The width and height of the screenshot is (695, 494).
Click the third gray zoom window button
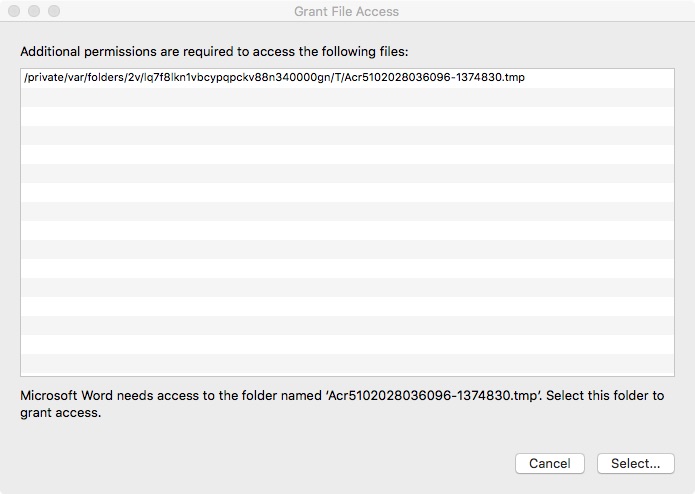[54, 11]
